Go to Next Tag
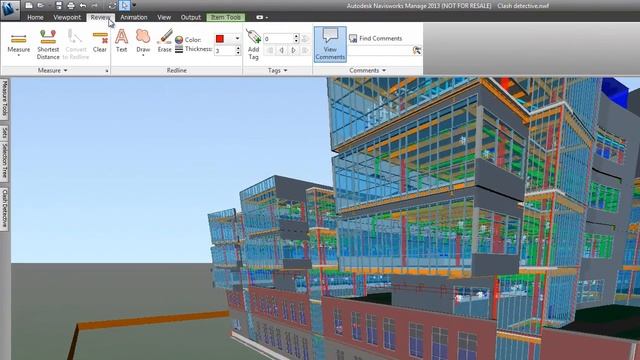 point(293,51)
